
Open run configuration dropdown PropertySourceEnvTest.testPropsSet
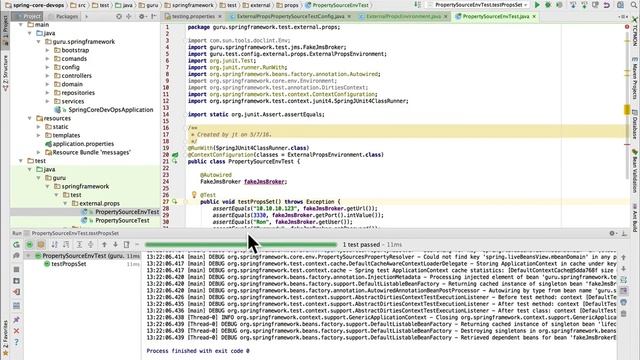point(478,5)
